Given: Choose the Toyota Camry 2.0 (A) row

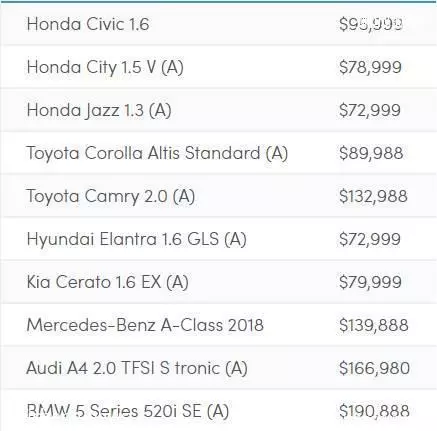Looking at the screenshot, I should [x=218, y=196].
